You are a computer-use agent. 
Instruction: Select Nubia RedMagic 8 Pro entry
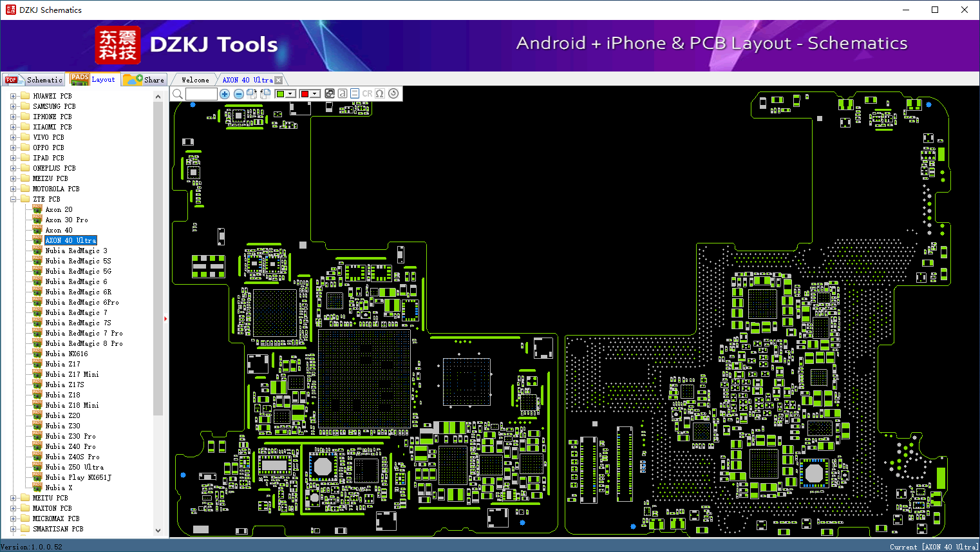84,343
